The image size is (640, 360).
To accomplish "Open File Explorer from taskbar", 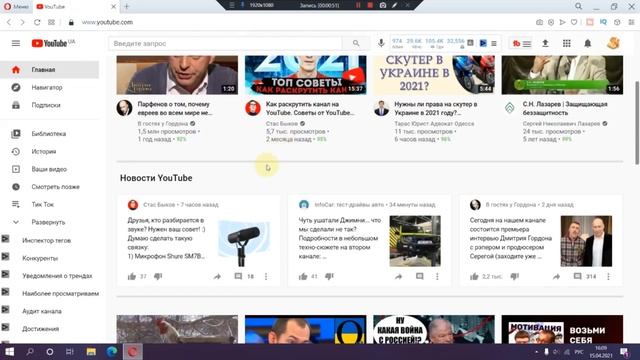I will [91, 351].
